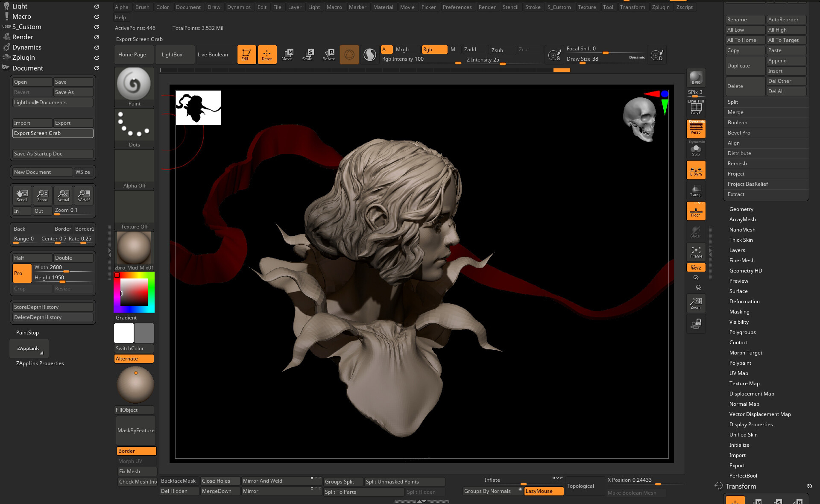This screenshot has width=820, height=504.
Task: Select the Move transform tool
Action: [287, 54]
